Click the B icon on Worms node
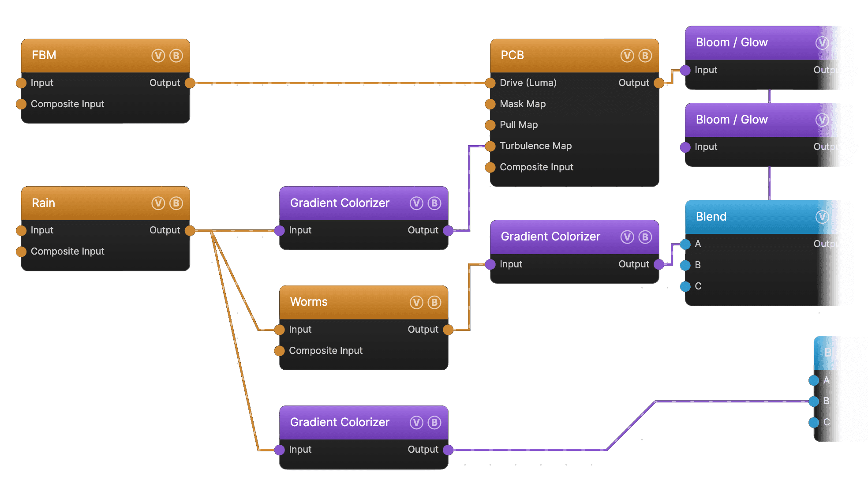868x503 pixels. pos(434,302)
